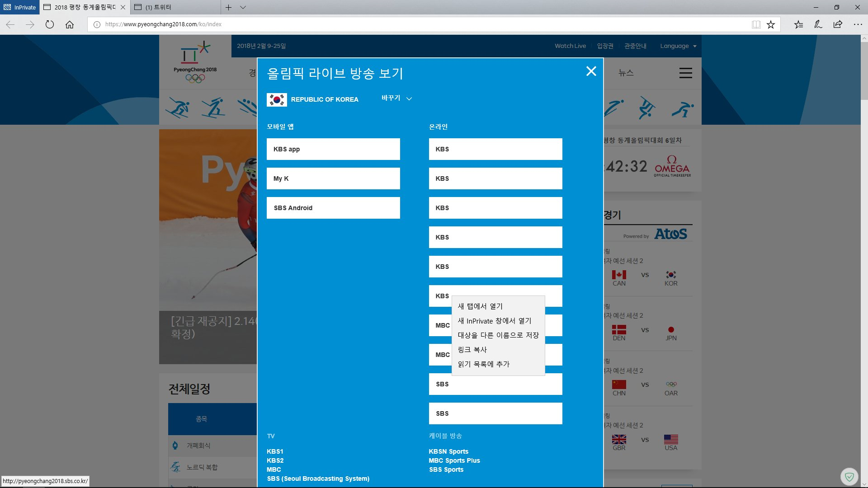
Task: Close the Olympic live broadcast dialog
Action: click(x=591, y=71)
